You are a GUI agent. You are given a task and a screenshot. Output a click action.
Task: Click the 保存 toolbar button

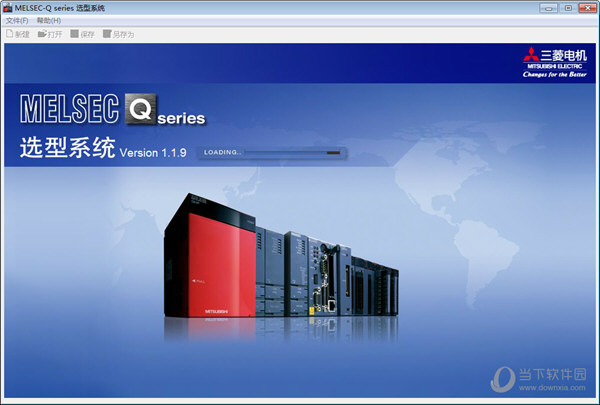point(82,34)
